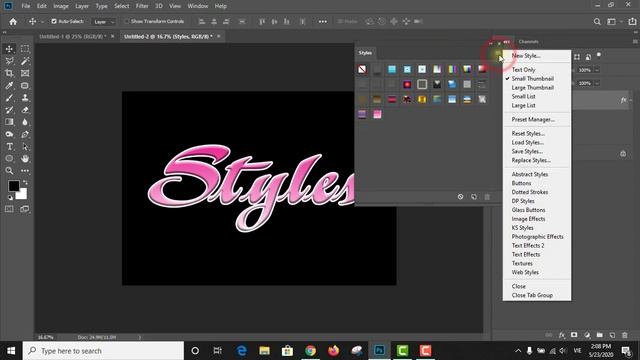Viewport: 640px width, 360px height.
Task: Click the Windows Start button
Action: pyautogui.click(x=11, y=351)
